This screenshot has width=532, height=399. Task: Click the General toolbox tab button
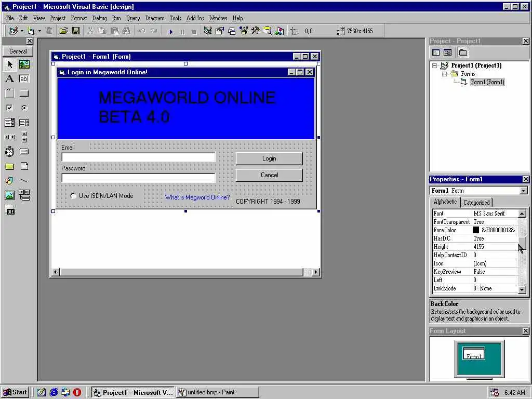click(18, 51)
